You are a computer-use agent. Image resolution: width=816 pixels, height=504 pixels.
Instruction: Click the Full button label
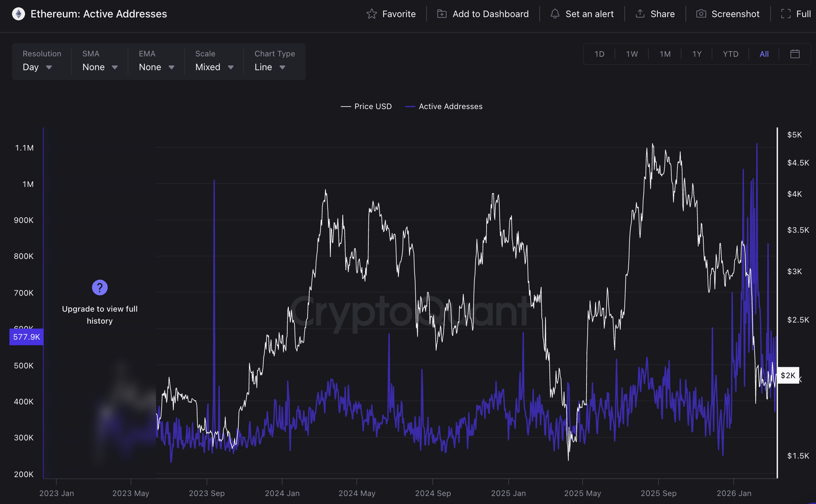point(803,14)
